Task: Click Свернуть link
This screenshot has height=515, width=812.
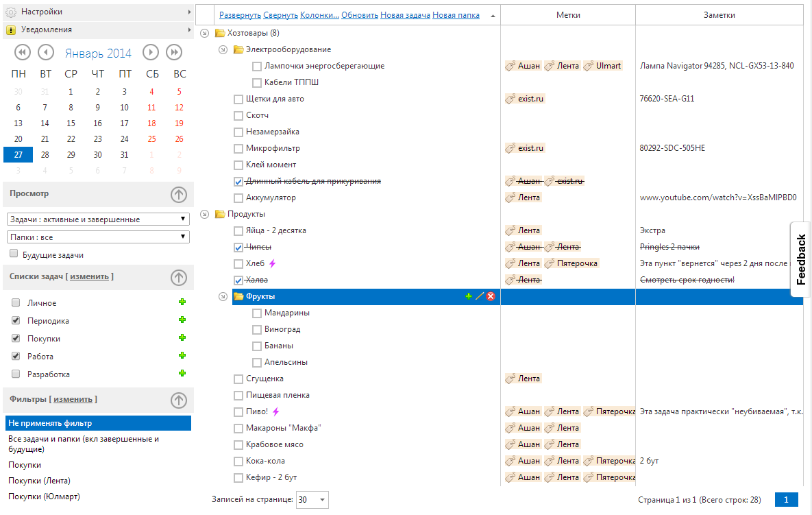Action: (x=281, y=15)
